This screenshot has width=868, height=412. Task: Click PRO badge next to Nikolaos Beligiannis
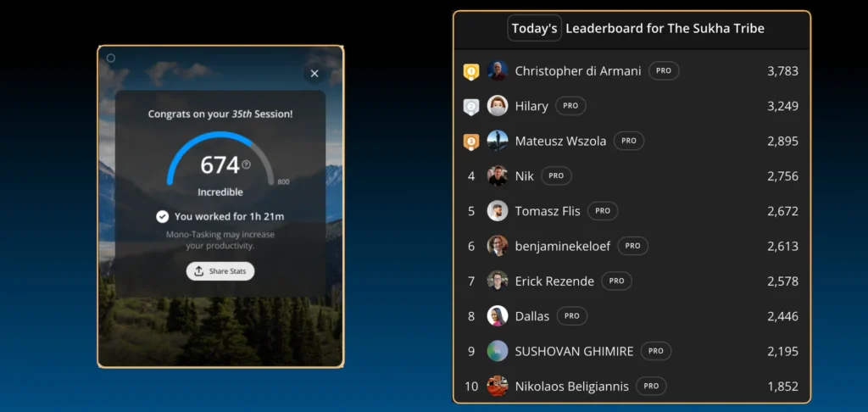(x=651, y=386)
